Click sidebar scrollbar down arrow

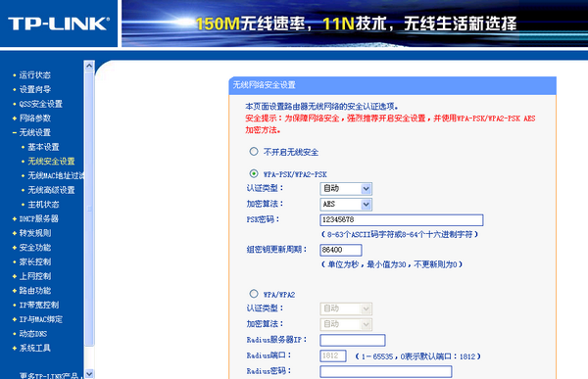coord(89,374)
